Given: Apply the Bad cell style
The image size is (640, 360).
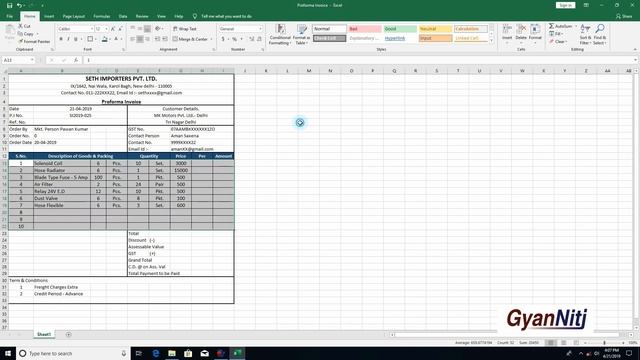Looking at the screenshot, I should click(364, 29).
